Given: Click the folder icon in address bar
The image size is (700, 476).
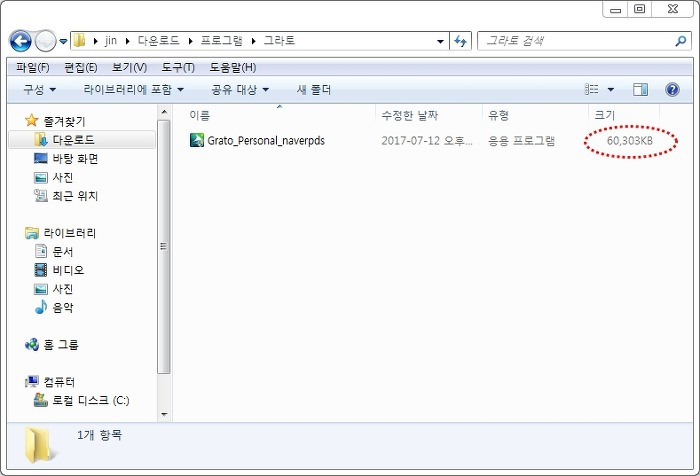Looking at the screenshot, I should (x=79, y=41).
